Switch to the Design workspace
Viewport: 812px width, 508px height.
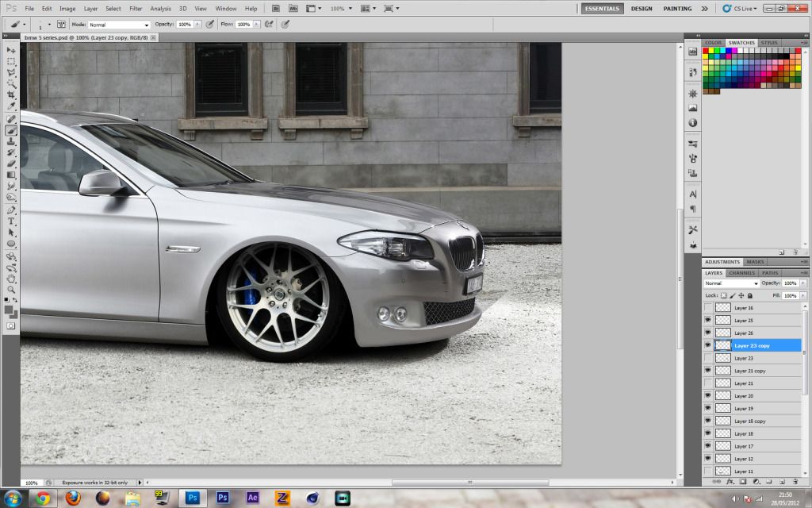click(x=642, y=9)
